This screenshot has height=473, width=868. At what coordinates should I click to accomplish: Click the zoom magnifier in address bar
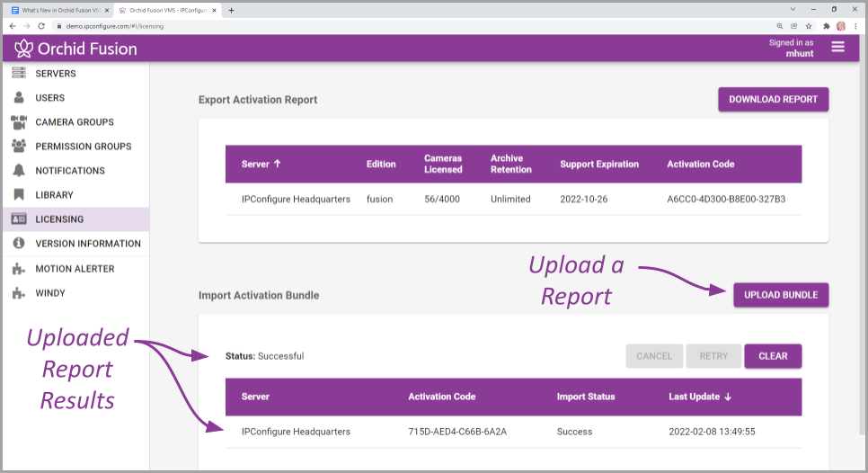(x=779, y=26)
